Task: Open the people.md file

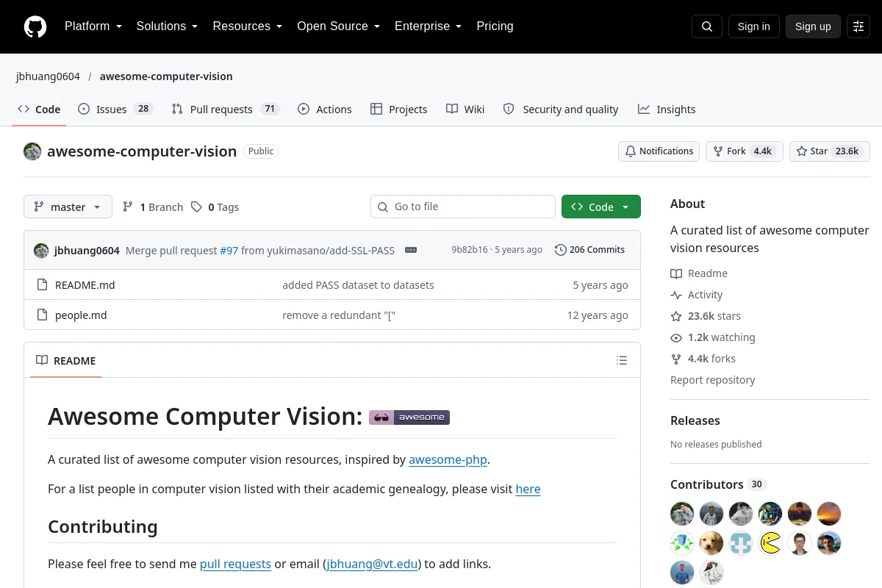Action: [x=81, y=315]
